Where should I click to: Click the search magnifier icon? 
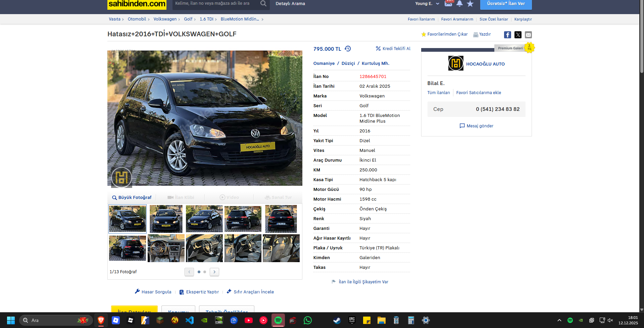click(x=263, y=3)
